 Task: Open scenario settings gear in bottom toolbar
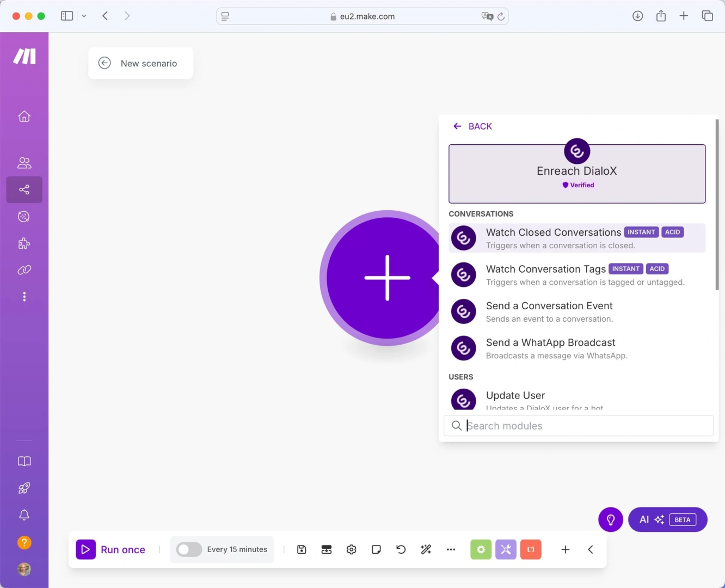click(x=351, y=549)
